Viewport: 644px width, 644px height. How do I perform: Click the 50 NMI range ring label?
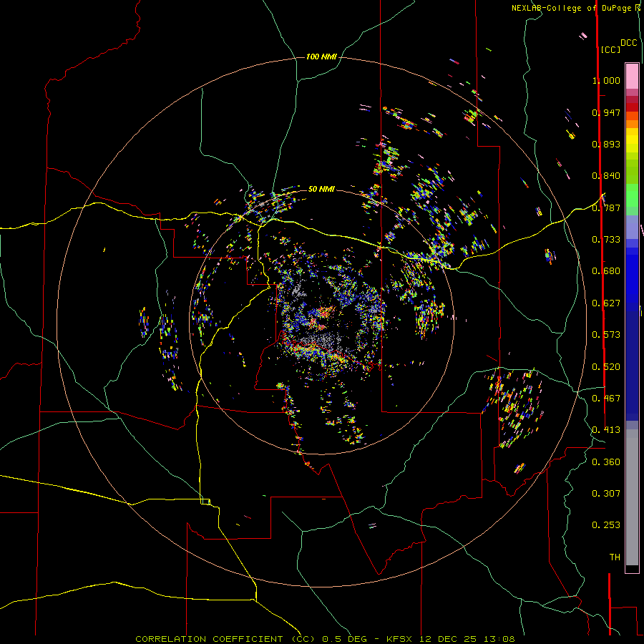321,189
